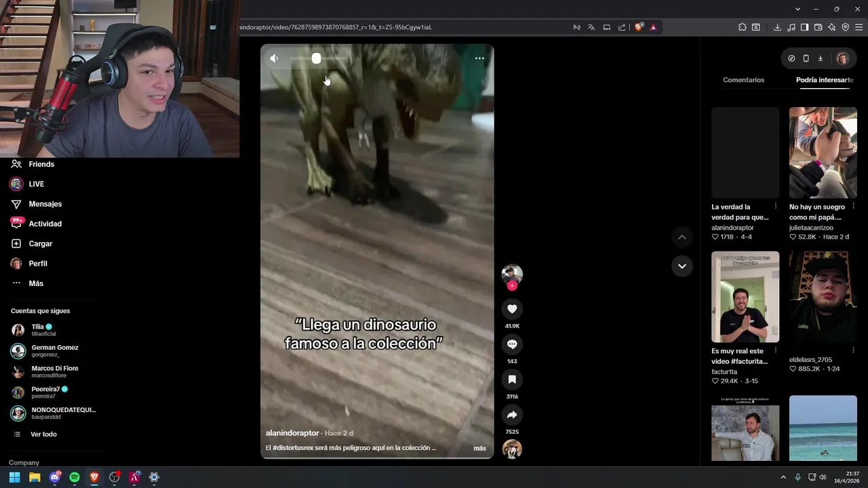Image resolution: width=868 pixels, height=488 pixels.
Task: Open Cargar upload page
Action: tap(40, 243)
